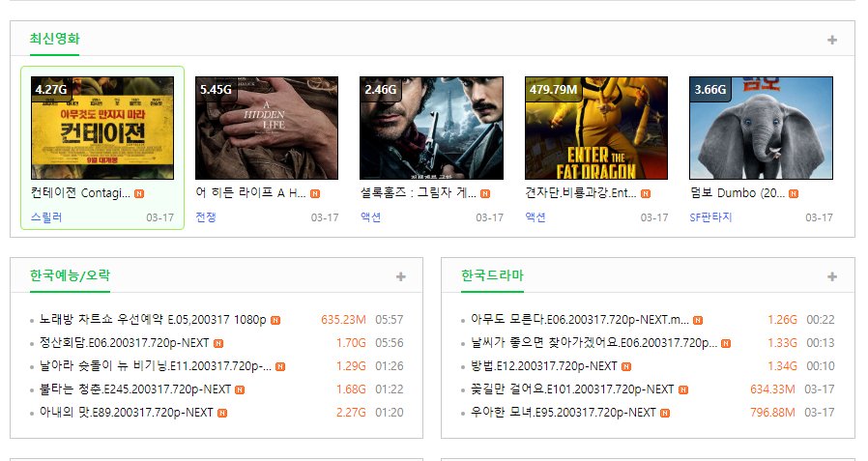Click the new badge beside 컨테이젼

pos(139,193)
